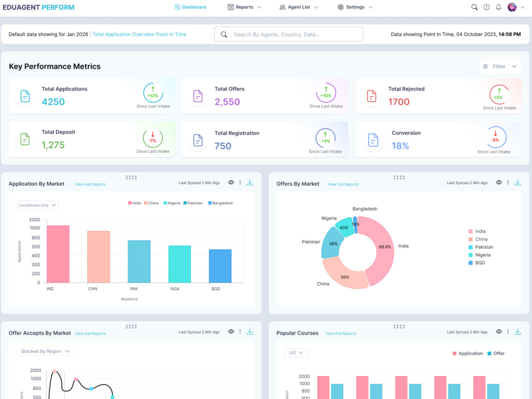
Task: Open Total Application Overview-Point In Time link
Action: point(139,34)
